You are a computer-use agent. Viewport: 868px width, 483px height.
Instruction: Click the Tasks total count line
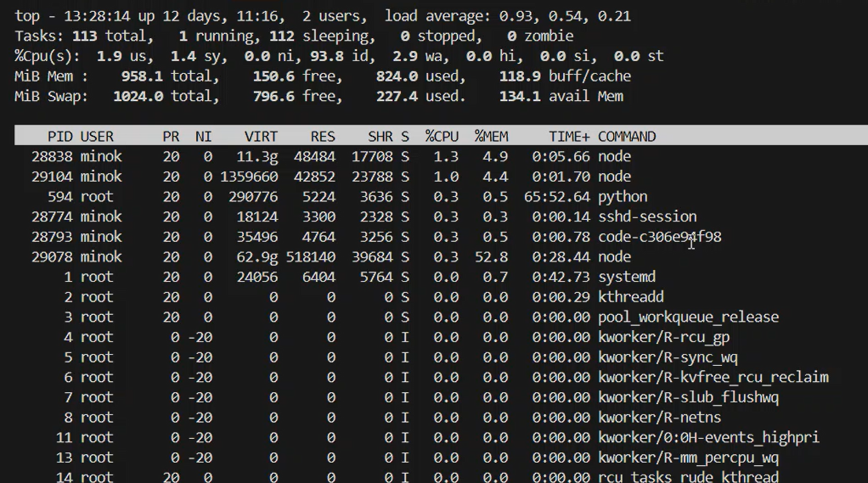point(83,36)
